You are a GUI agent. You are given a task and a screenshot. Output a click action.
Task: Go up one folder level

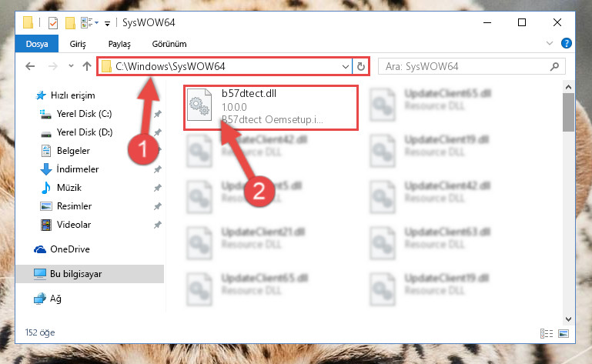(x=87, y=66)
